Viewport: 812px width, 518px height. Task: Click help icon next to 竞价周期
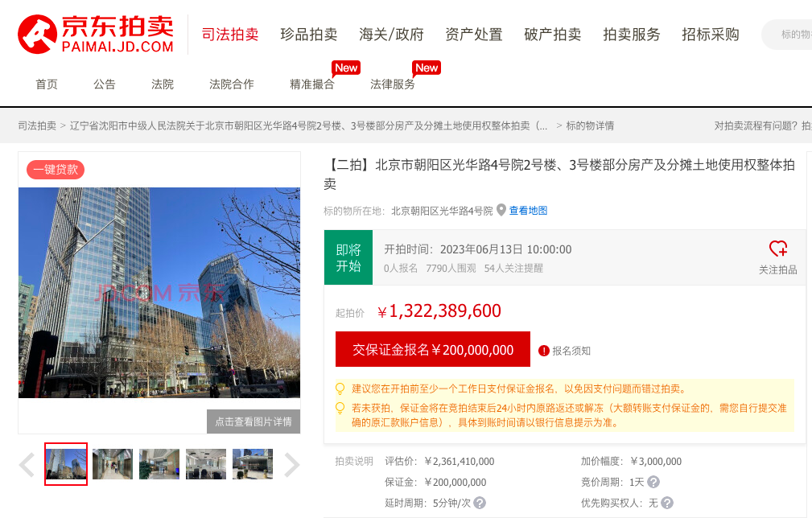tap(653, 482)
